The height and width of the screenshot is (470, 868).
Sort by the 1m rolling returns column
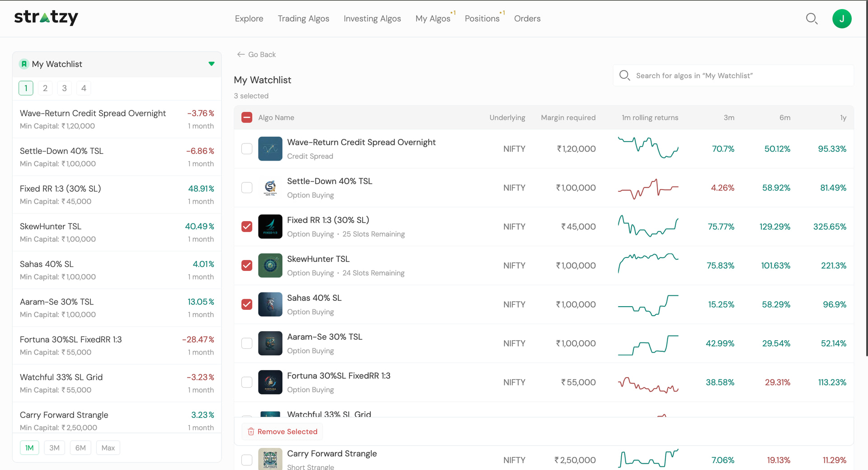(x=650, y=118)
